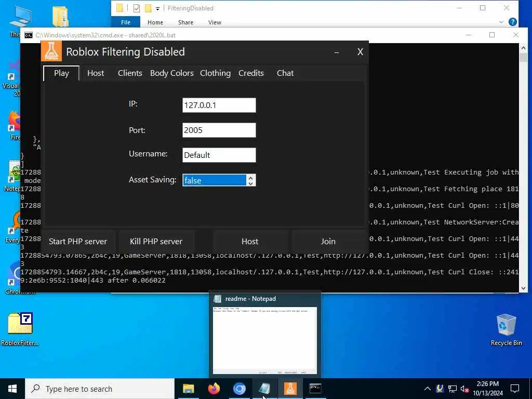Click the cmd window title icon
The width and height of the screenshot is (532, 399).
point(29,35)
